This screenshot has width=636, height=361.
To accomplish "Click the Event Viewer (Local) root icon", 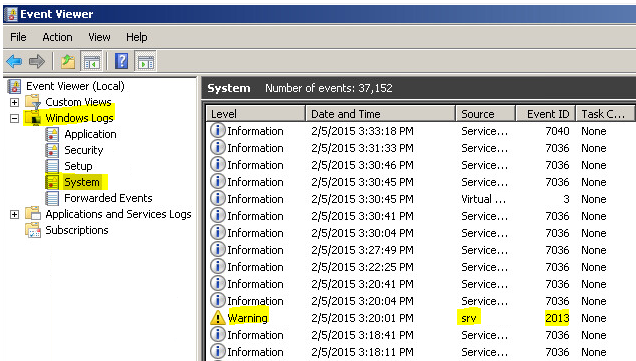I will click(x=15, y=86).
